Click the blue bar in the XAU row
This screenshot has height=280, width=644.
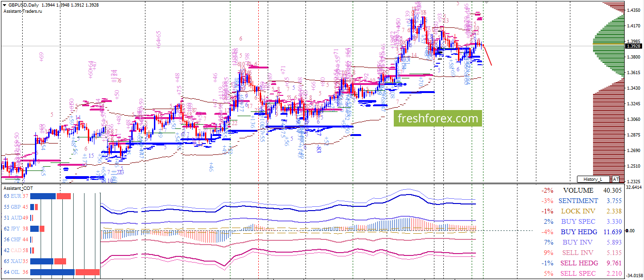pyautogui.click(x=42, y=262)
